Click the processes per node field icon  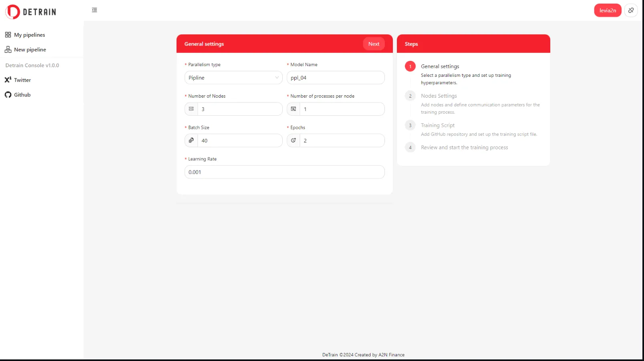[x=294, y=109]
